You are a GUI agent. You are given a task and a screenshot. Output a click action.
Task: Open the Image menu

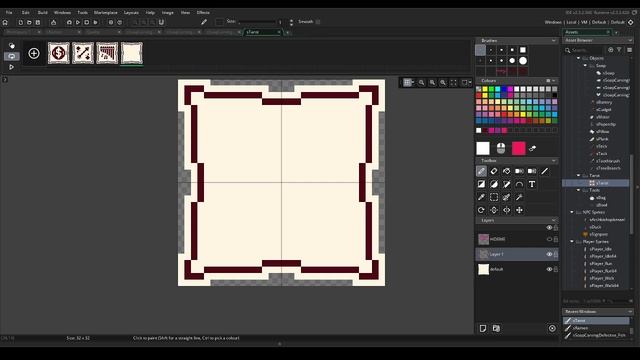[167, 13]
